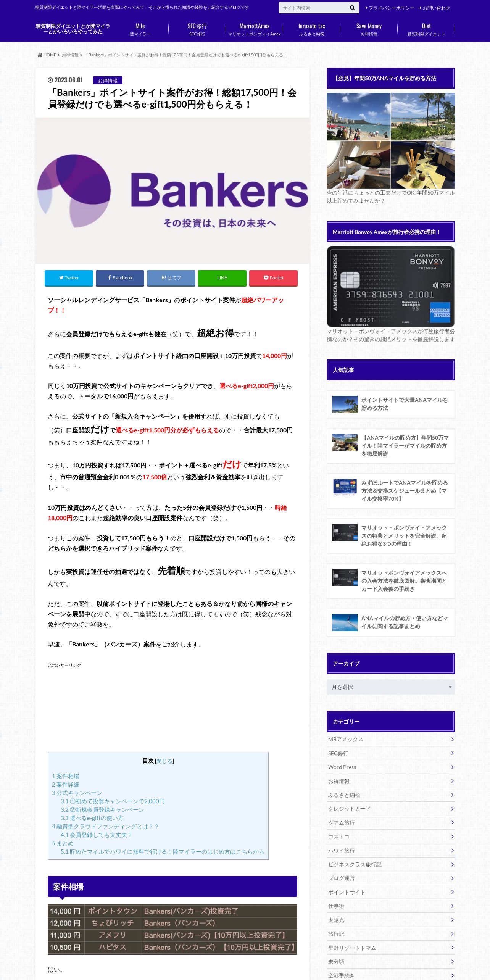Open the ブログ運営 category

[x=391, y=878]
